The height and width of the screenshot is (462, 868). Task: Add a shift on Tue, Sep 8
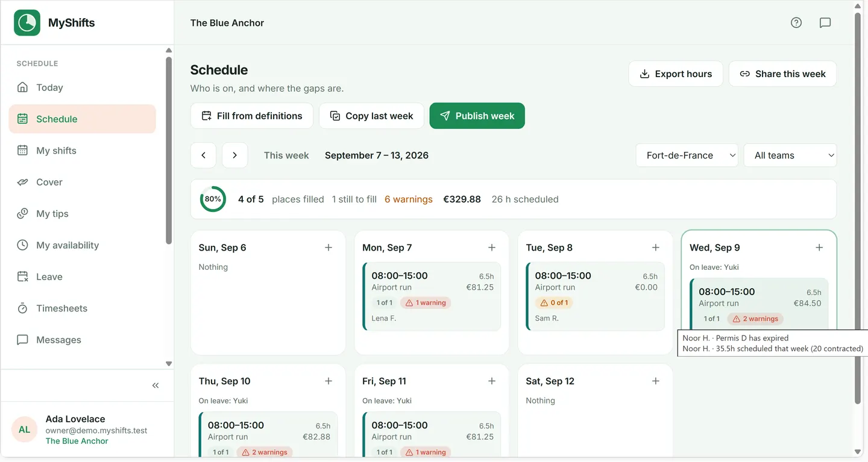pyautogui.click(x=656, y=248)
